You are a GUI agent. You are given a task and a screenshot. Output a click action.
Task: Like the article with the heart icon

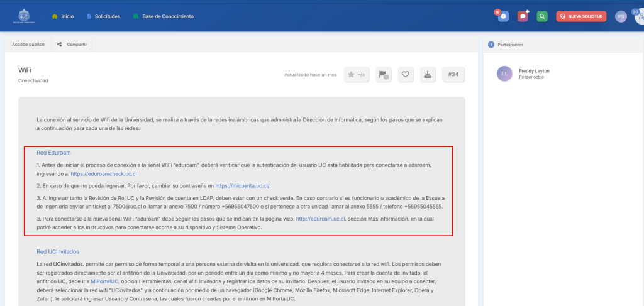tap(406, 75)
